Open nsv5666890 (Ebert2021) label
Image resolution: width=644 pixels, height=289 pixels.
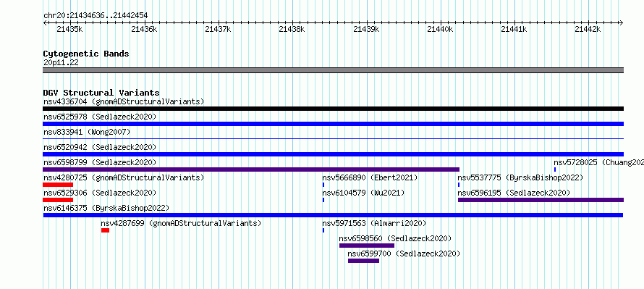tap(370, 177)
